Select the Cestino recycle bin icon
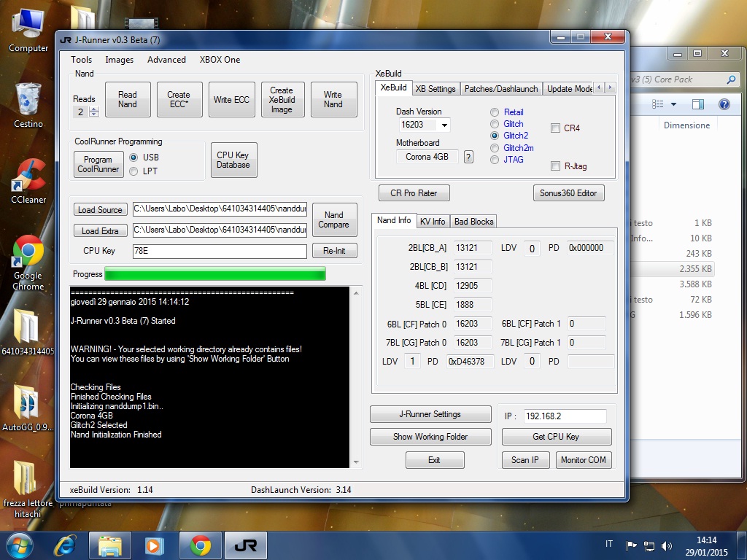The width and height of the screenshot is (747, 560). coord(28,105)
